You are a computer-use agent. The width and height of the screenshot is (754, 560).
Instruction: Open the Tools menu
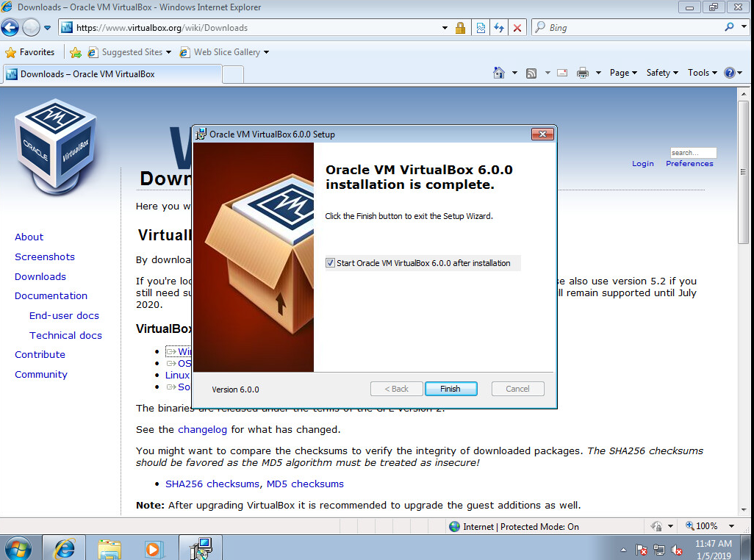[x=702, y=73]
